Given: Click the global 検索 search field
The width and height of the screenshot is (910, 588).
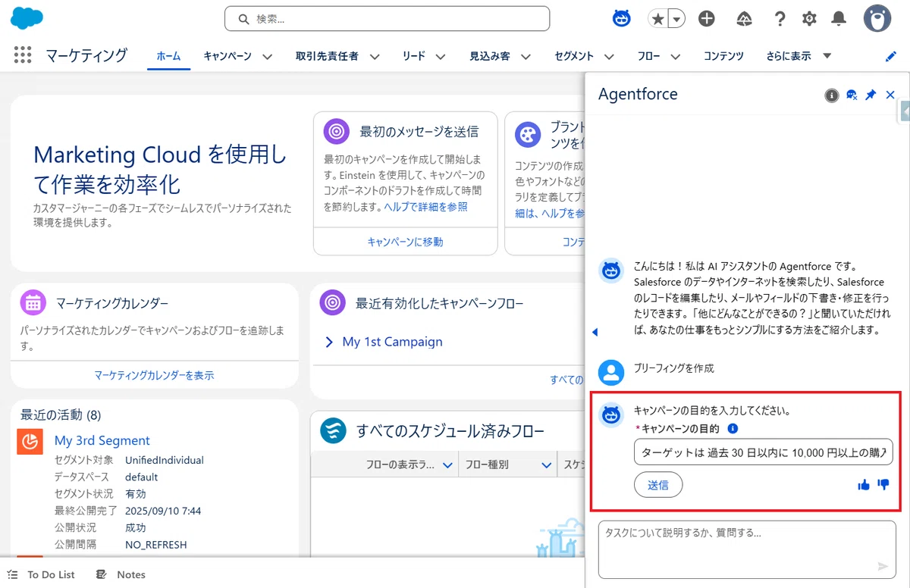Looking at the screenshot, I should 387,19.
